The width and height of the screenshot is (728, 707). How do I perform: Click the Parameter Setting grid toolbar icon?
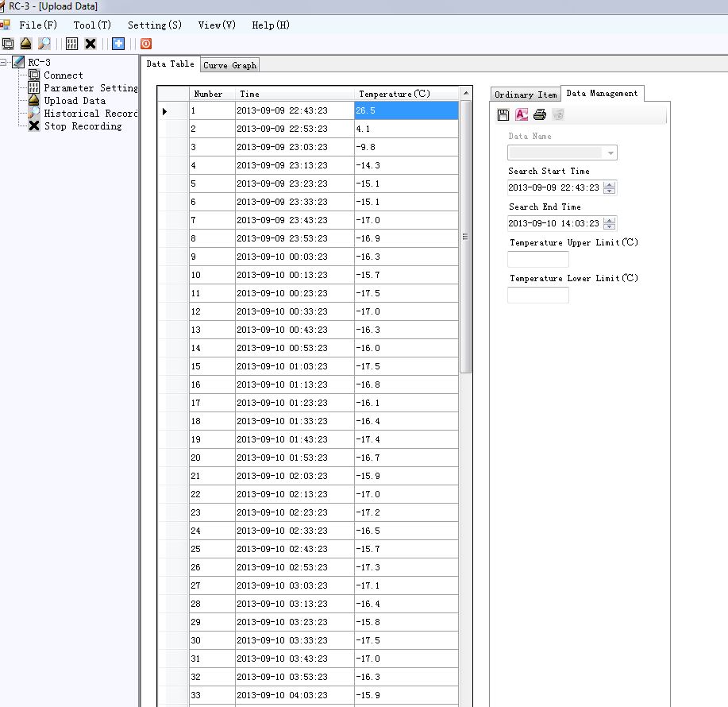[x=71, y=44]
